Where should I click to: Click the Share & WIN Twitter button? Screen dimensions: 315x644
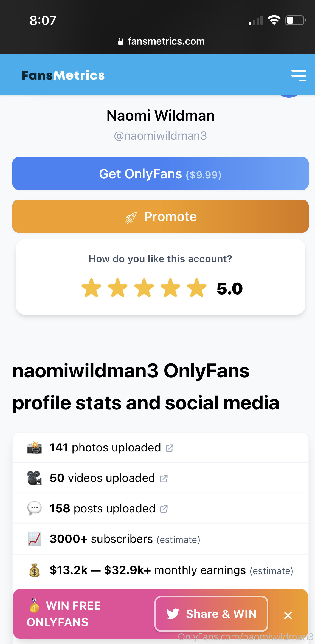pyautogui.click(x=211, y=614)
